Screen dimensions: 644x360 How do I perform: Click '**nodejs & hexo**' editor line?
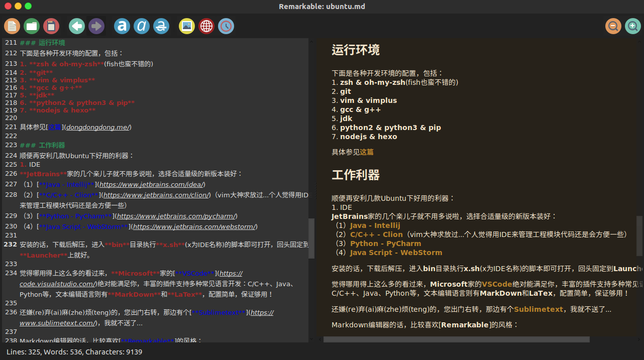(58, 110)
